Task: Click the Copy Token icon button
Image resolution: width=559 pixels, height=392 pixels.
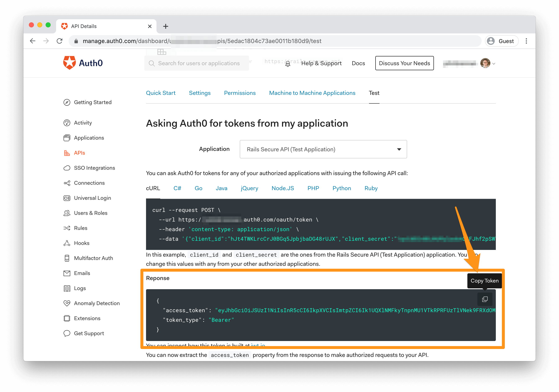Action: (x=485, y=298)
